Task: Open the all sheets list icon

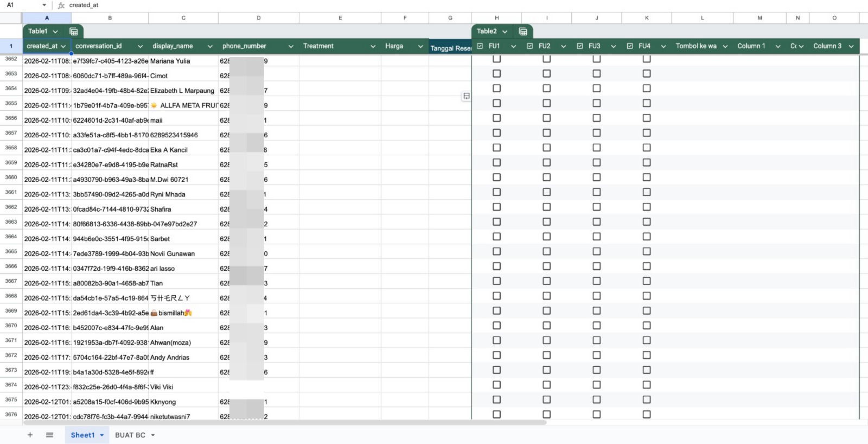Action: click(49, 435)
